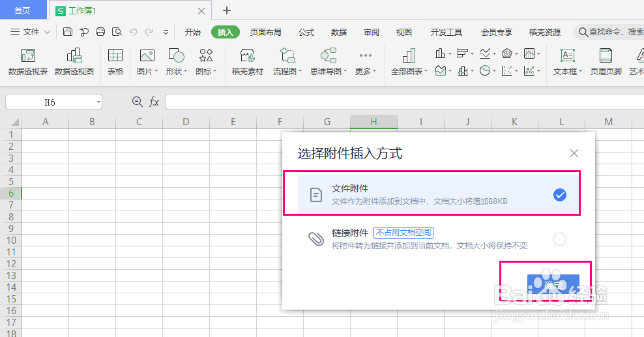Expand the 流程图 dropdown arrow
644x337 pixels.
(x=300, y=72)
